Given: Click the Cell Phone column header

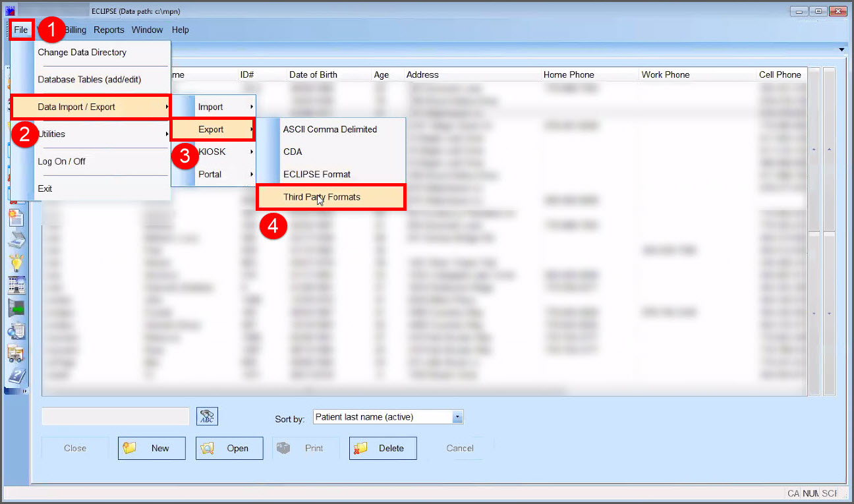Looking at the screenshot, I should [x=780, y=74].
